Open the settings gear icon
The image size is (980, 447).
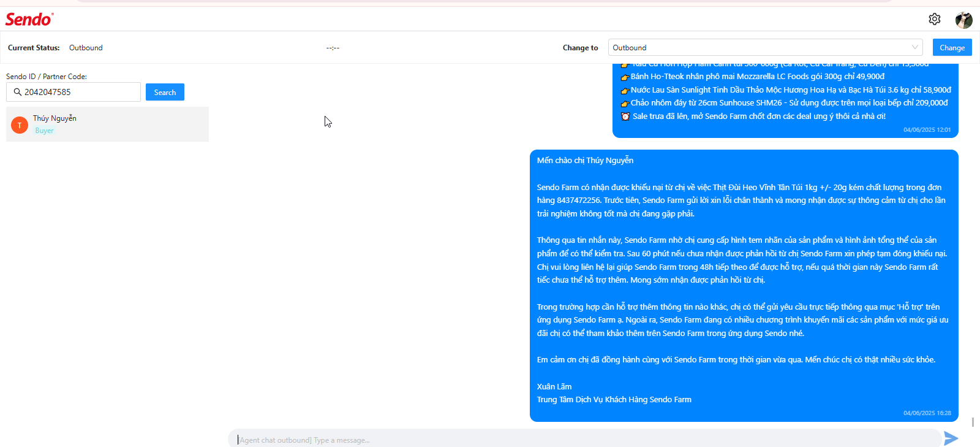click(x=934, y=19)
